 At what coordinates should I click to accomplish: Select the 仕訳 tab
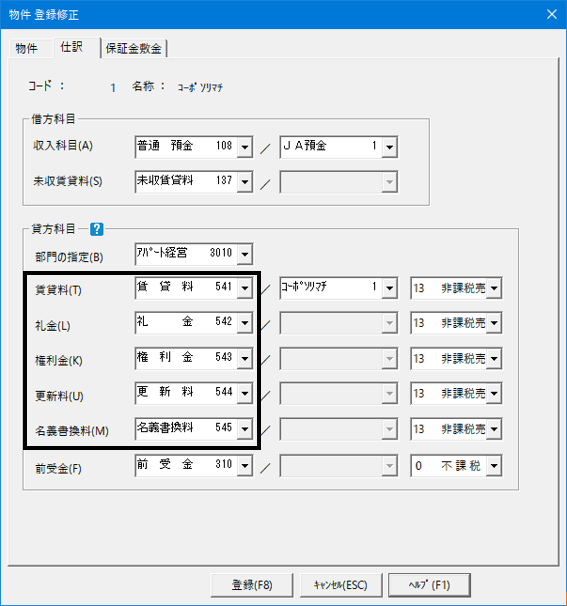point(76,48)
